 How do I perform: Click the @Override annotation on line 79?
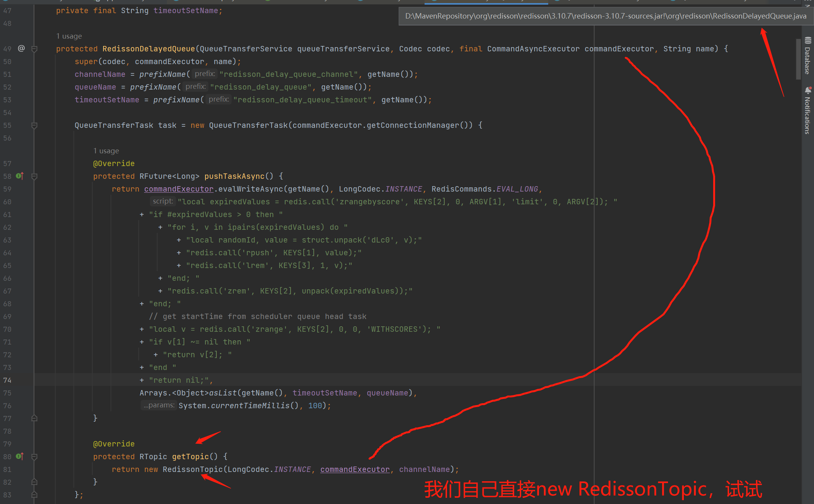click(114, 444)
